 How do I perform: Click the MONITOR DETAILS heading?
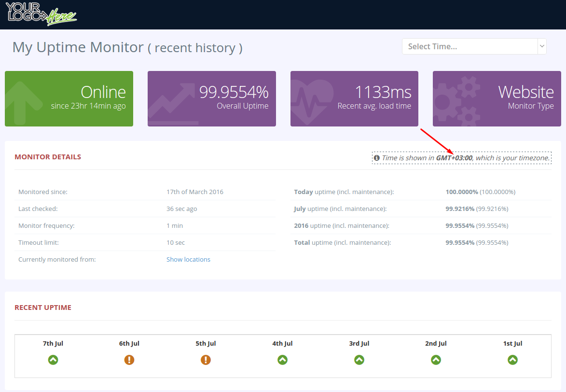click(x=48, y=157)
